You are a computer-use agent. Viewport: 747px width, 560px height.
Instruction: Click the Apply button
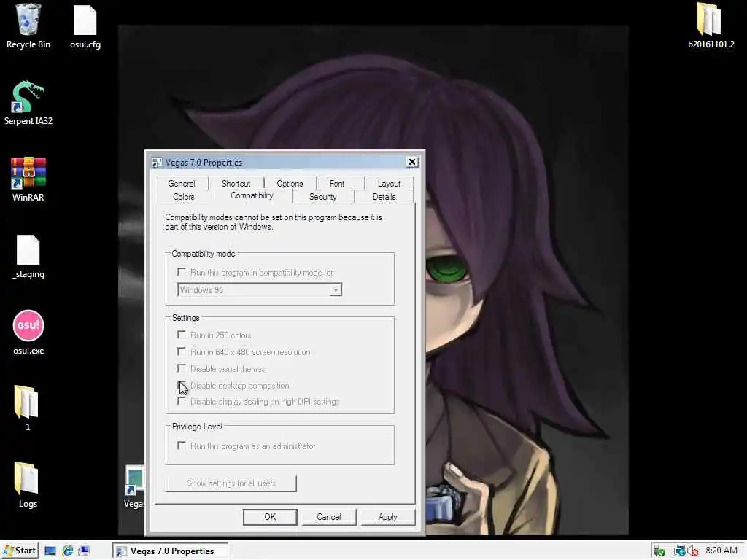coord(388,517)
